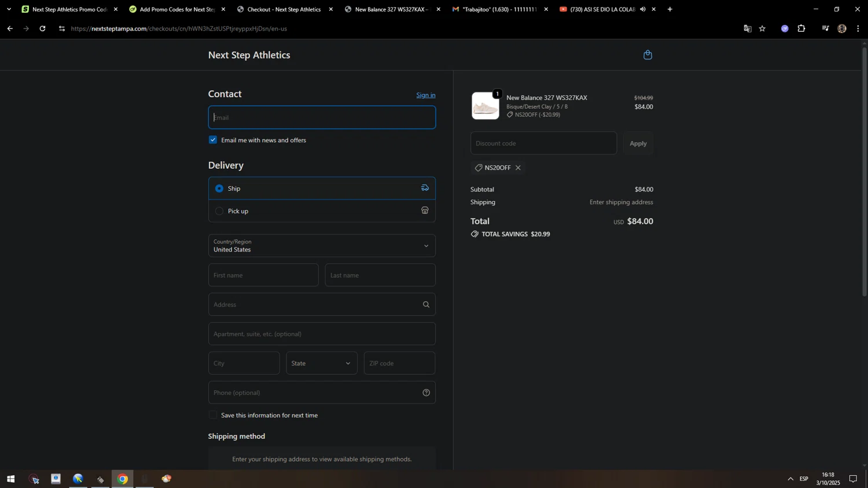Viewport: 868px width, 488px height.
Task: Open the shopping bag cart icon
Action: (648, 55)
